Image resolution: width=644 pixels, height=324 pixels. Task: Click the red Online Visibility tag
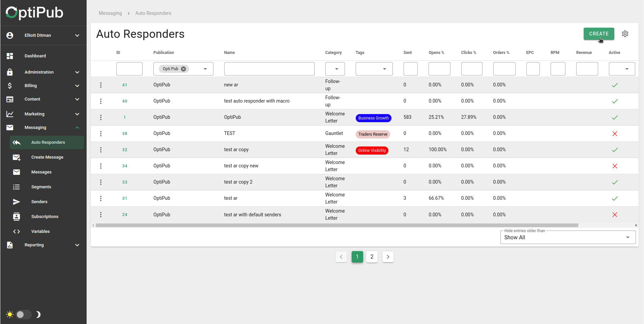(x=372, y=151)
